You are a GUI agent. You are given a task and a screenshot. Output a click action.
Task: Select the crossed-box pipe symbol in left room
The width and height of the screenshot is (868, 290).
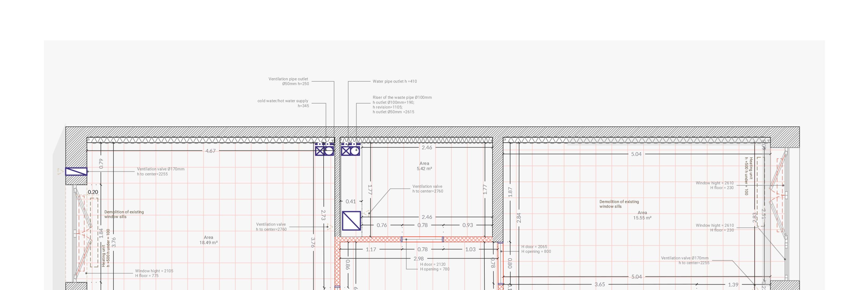tap(320, 151)
